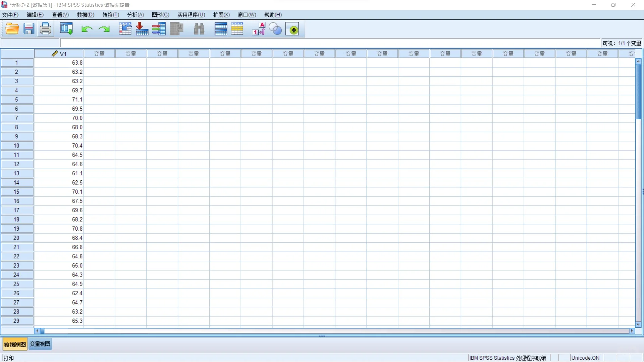This screenshot has width=644, height=362.
Task: Click horizontal scrollbar right arrow
Action: (632, 331)
